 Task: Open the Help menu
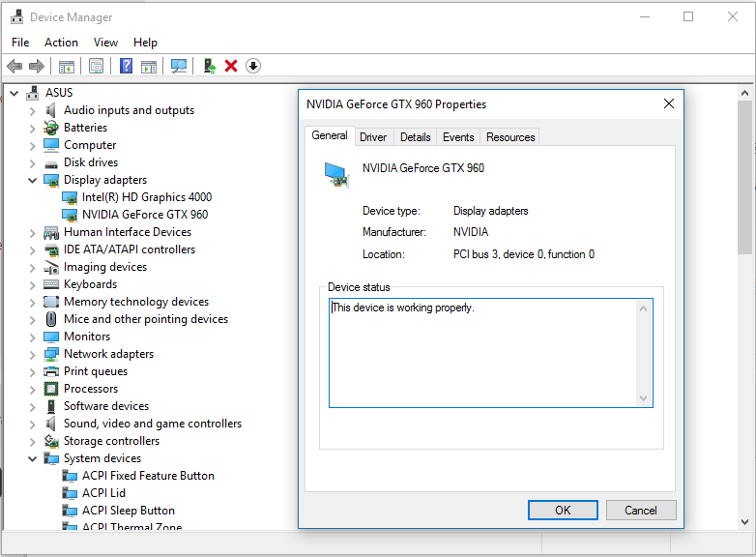pos(145,43)
